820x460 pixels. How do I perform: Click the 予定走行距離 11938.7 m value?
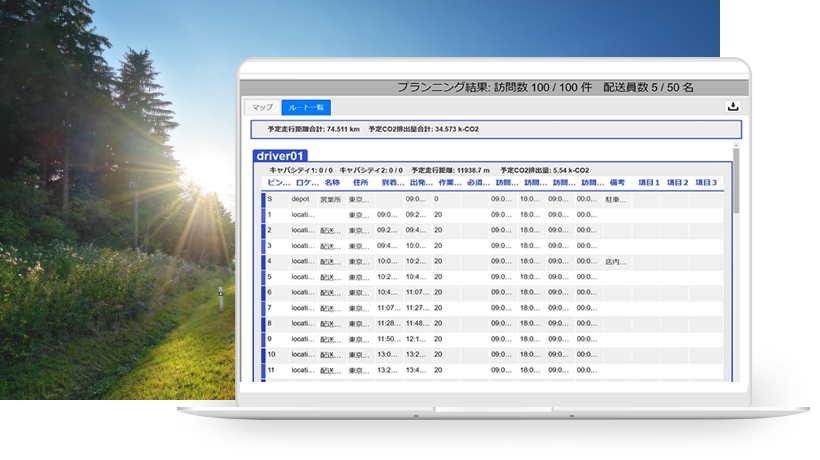coord(450,170)
